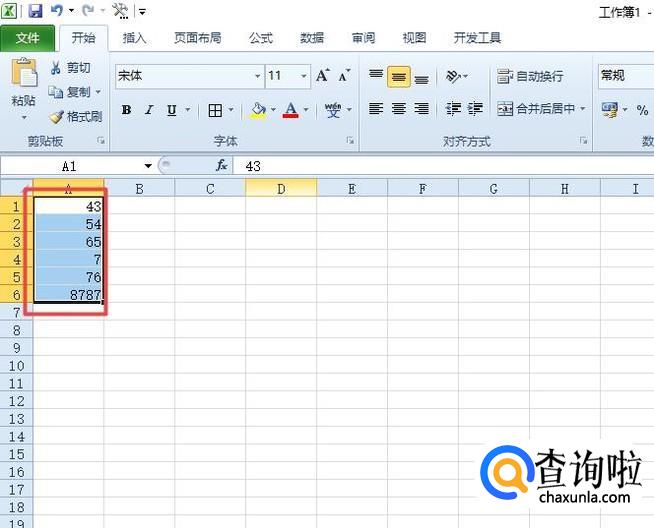Select Align Text Right icon
The image size is (654, 528).
[421, 109]
